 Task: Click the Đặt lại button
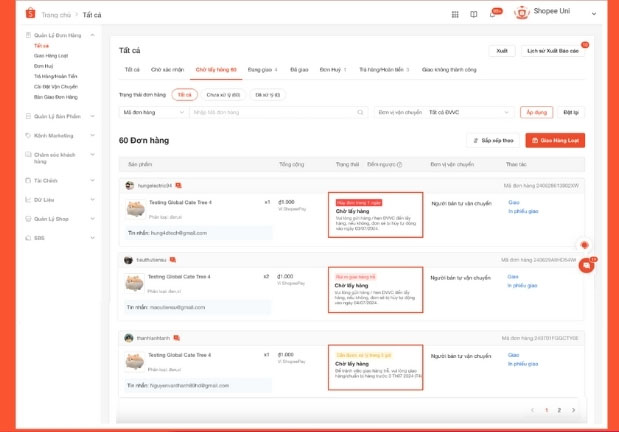pos(570,113)
